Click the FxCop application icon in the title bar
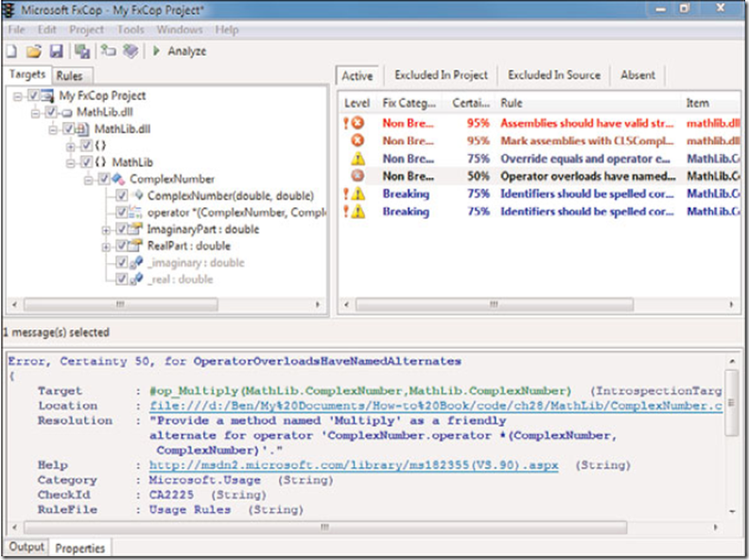The width and height of the screenshot is (749, 560). pyautogui.click(x=9, y=9)
